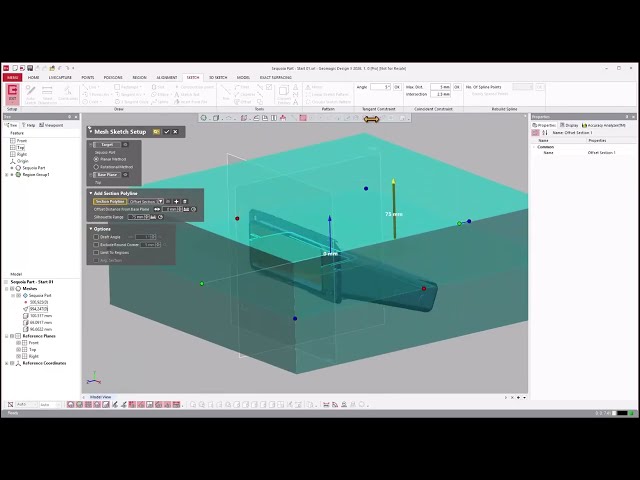Click OK button next to Angle field
640x480 pixels.
397,87
